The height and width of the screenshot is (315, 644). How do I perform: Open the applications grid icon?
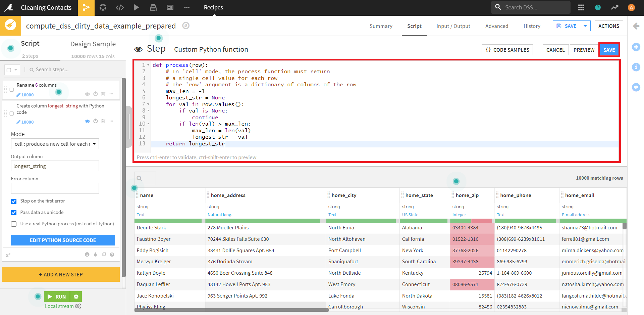coord(581,7)
